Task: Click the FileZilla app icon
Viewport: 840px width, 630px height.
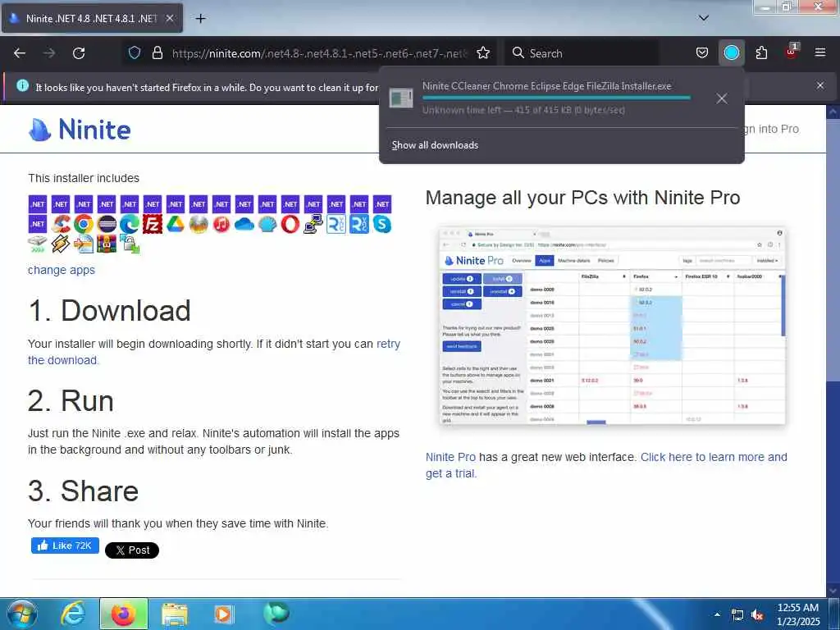Action: tap(153, 224)
